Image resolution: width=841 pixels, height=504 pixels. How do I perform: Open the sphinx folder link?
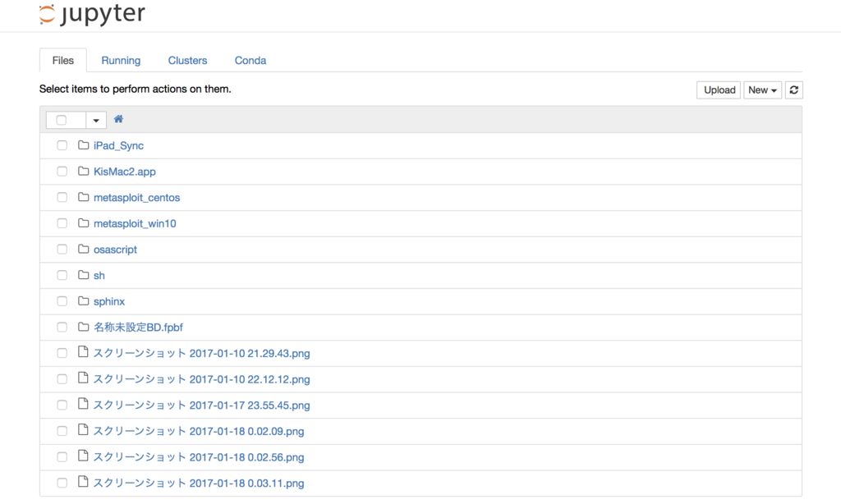tap(109, 301)
